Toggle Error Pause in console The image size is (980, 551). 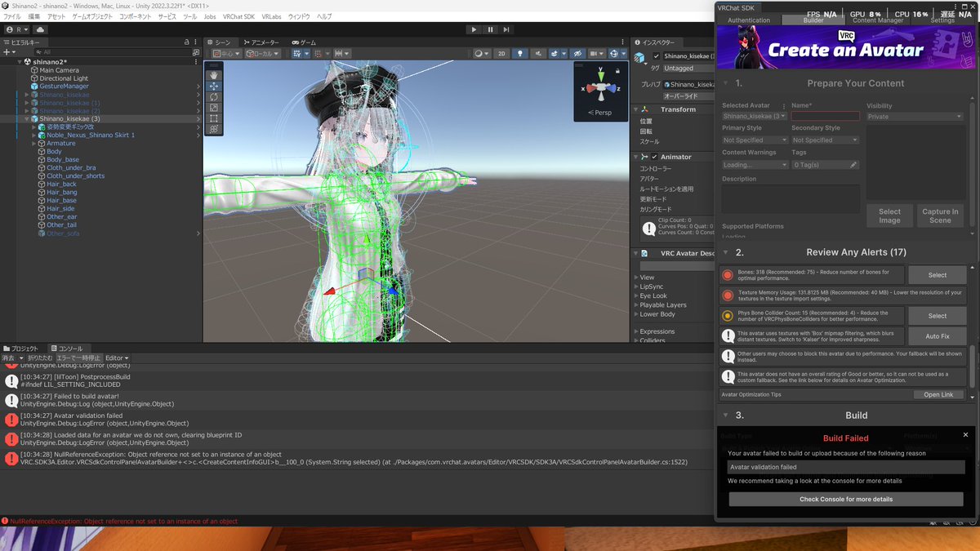[x=78, y=358]
